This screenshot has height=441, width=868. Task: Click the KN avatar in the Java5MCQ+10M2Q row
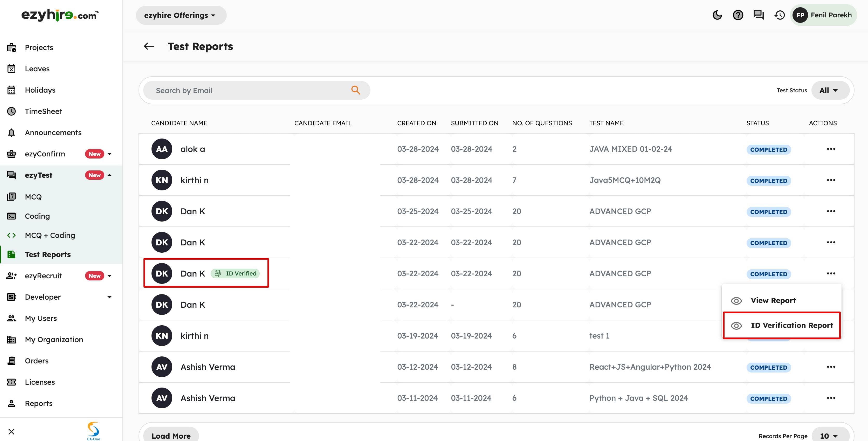[x=162, y=180]
